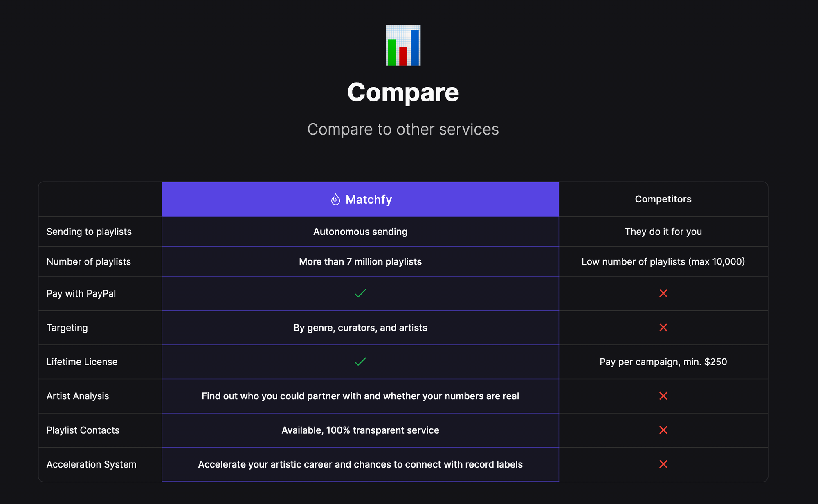Click 'More than 7 million playlists' cell

tap(360, 261)
